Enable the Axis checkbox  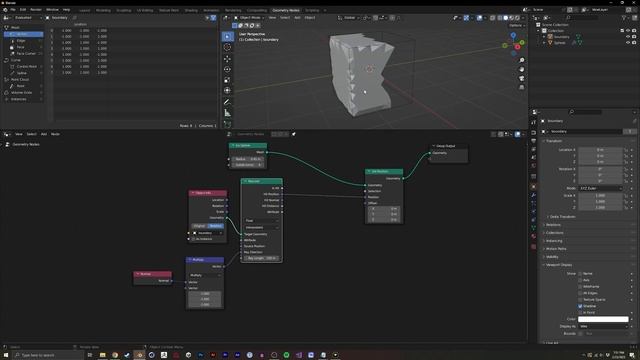coord(580,280)
